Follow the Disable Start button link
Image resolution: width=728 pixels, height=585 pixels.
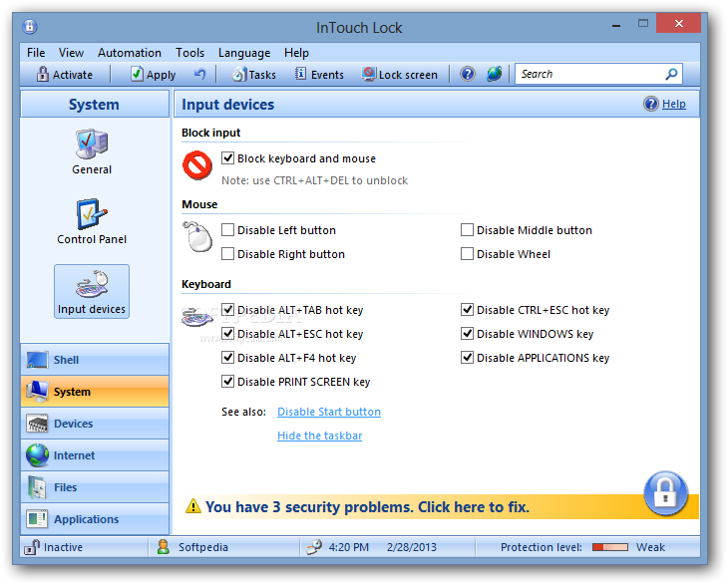click(329, 412)
